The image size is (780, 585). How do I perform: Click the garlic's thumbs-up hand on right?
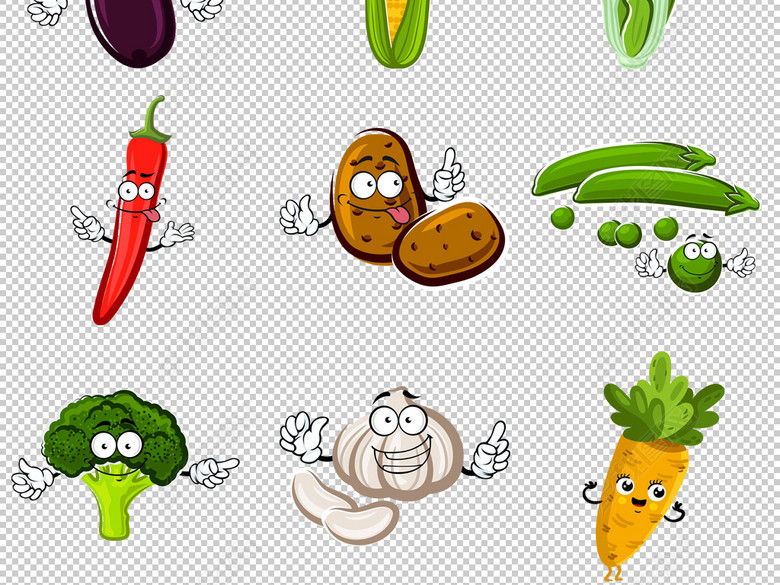click(x=491, y=452)
